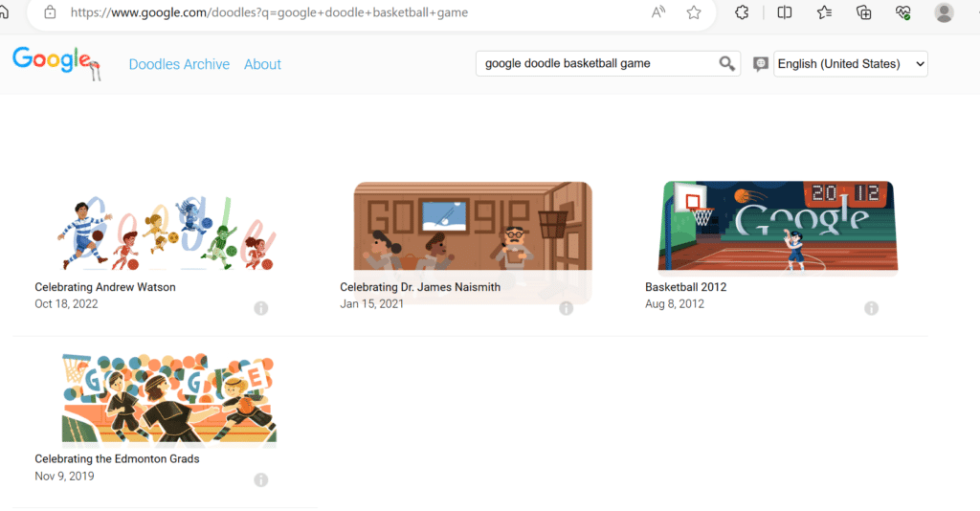Viewport: 980px width, 511px height.
Task: Expand English (United States) language dropdown
Action: coord(851,64)
